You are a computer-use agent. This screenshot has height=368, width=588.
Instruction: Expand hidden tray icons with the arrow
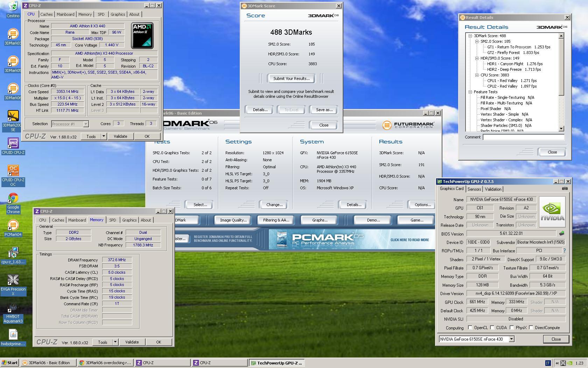coord(557,363)
